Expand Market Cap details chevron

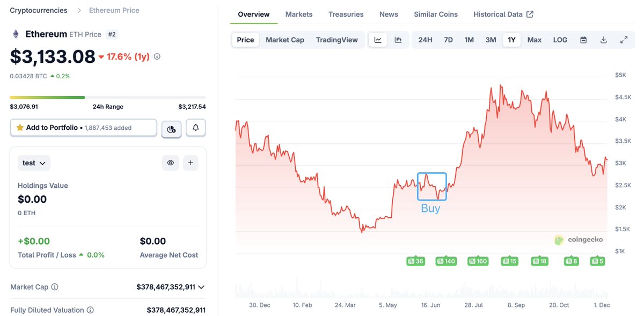click(201, 287)
